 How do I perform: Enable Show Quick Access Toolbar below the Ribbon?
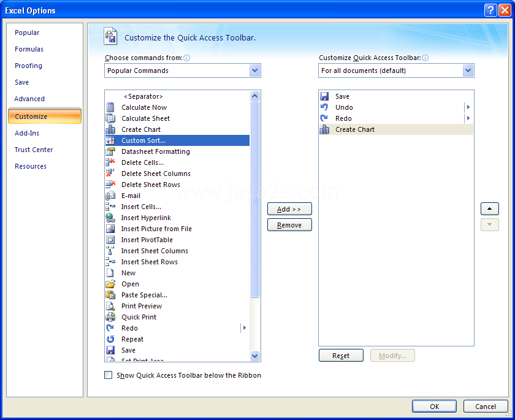coord(108,375)
